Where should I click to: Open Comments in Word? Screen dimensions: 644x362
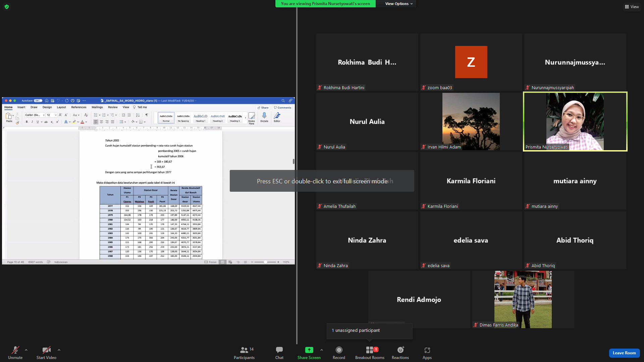click(282, 108)
